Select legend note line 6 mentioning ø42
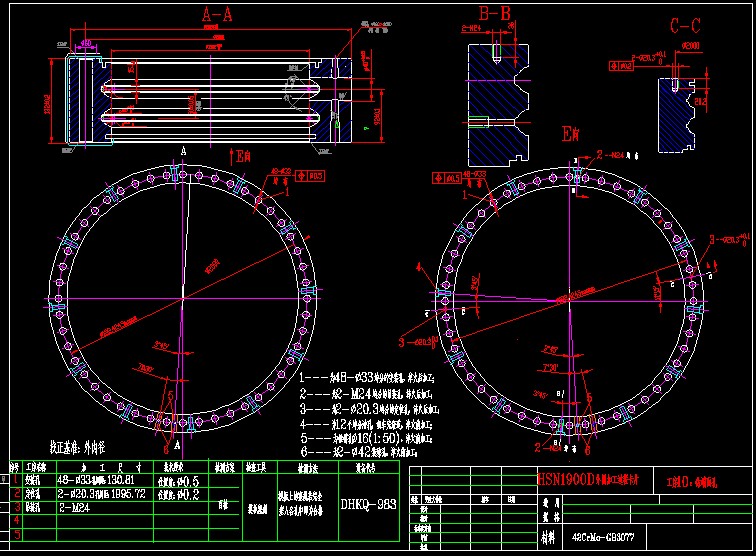The image size is (756, 556). tap(358, 452)
